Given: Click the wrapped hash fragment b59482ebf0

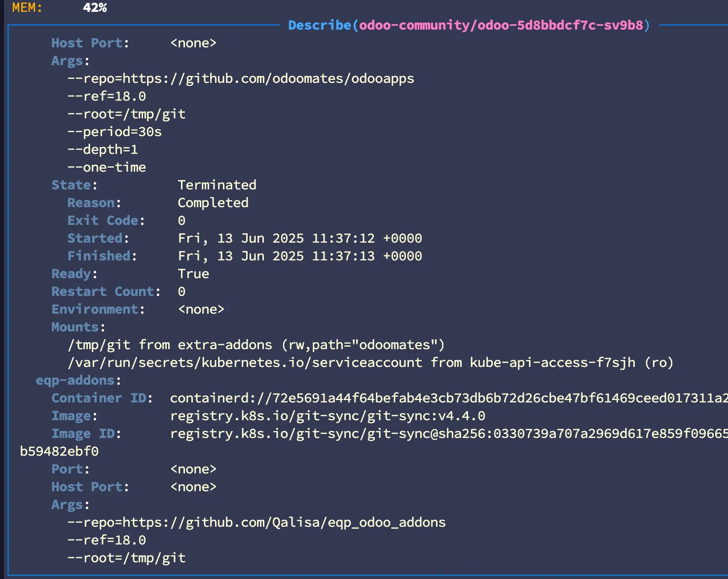Looking at the screenshot, I should (x=59, y=451).
